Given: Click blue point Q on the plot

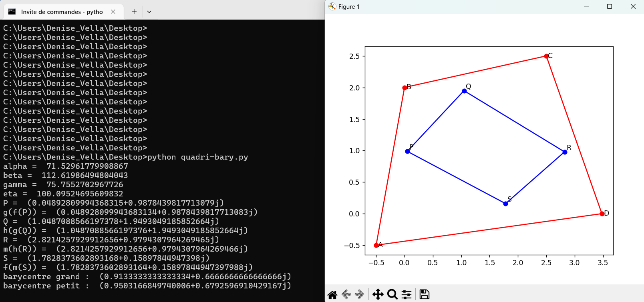Looking at the screenshot, I should [x=464, y=91].
